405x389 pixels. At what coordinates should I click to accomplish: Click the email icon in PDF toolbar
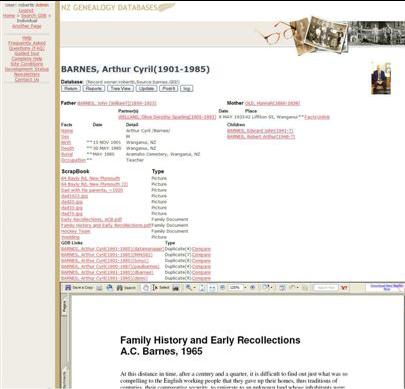pos(109,288)
